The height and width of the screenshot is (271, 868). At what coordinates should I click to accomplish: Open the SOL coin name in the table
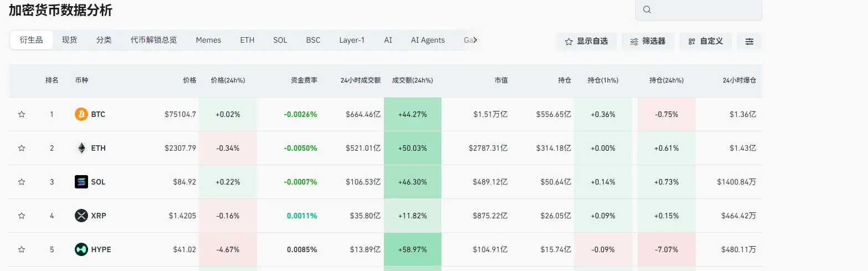pyautogui.click(x=98, y=182)
